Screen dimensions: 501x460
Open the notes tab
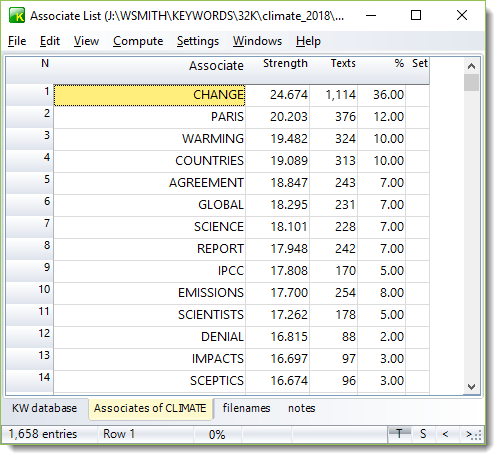click(302, 408)
